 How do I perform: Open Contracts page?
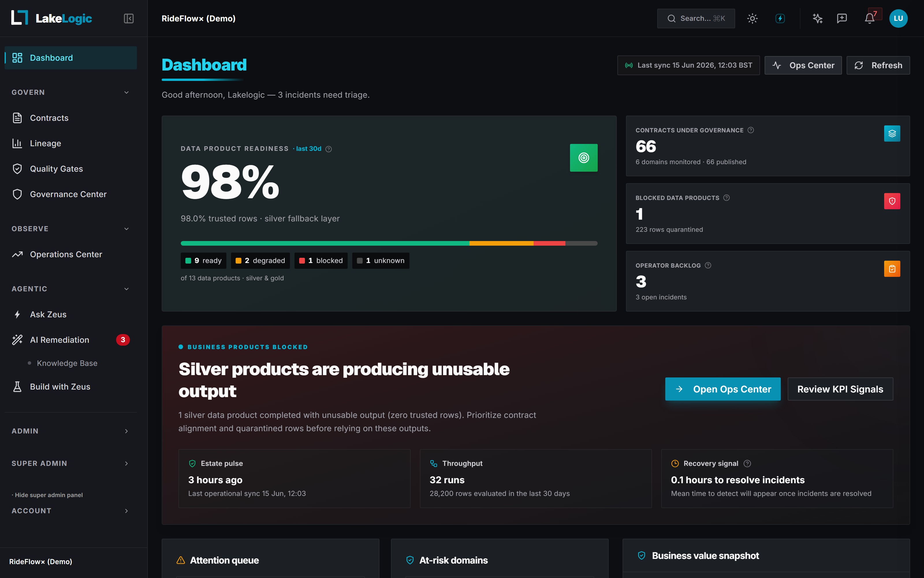click(x=71, y=118)
